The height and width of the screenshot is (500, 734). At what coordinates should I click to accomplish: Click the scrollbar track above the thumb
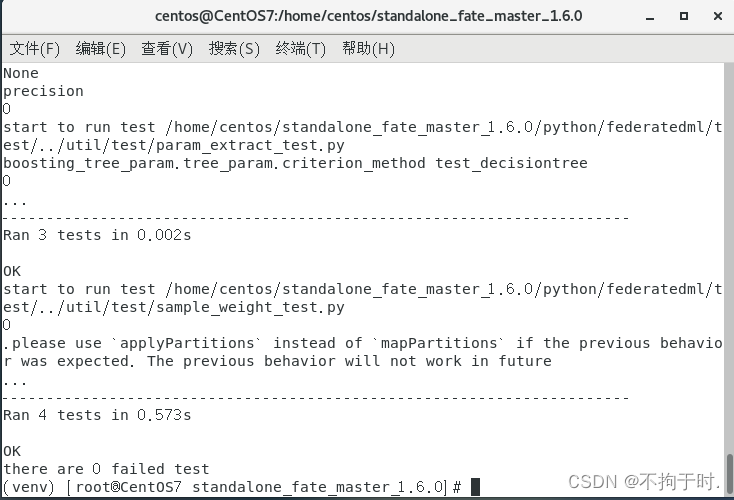tap(729, 257)
